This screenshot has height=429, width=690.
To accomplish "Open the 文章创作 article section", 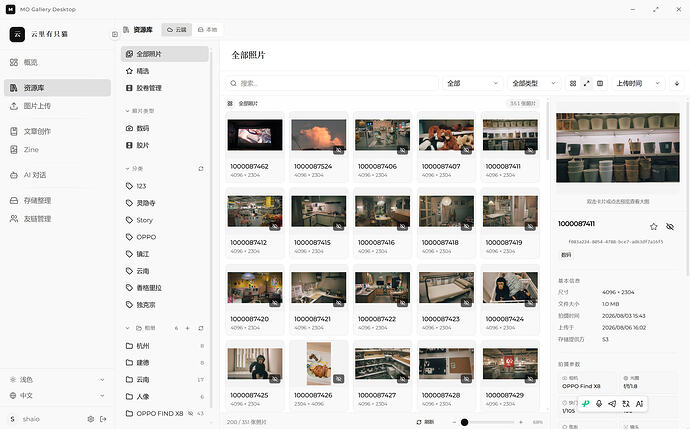I will pos(57,131).
